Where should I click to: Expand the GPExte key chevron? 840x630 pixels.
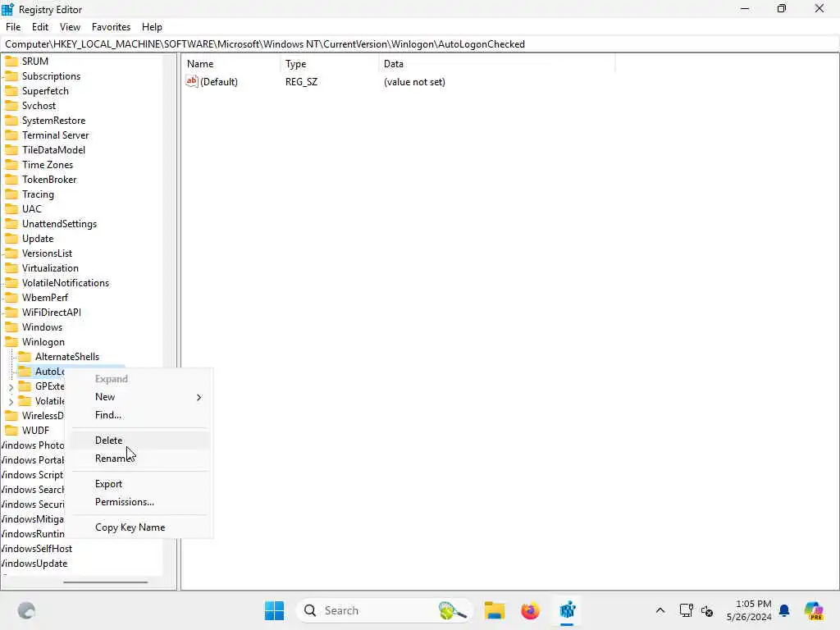click(x=11, y=387)
